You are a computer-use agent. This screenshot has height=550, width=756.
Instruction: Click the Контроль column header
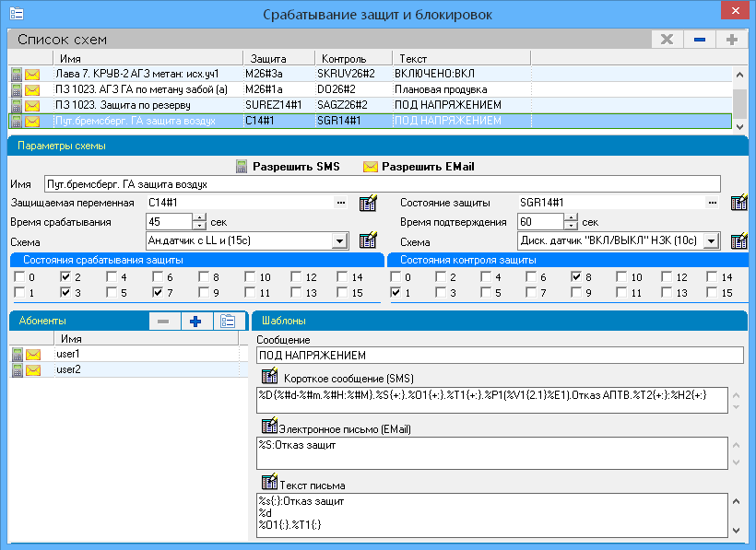353,59
